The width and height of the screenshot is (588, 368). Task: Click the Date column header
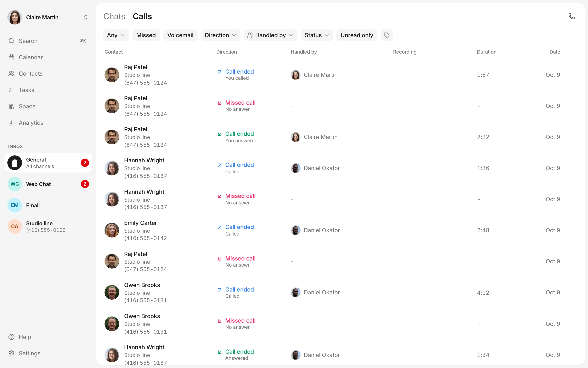click(555, 52)
